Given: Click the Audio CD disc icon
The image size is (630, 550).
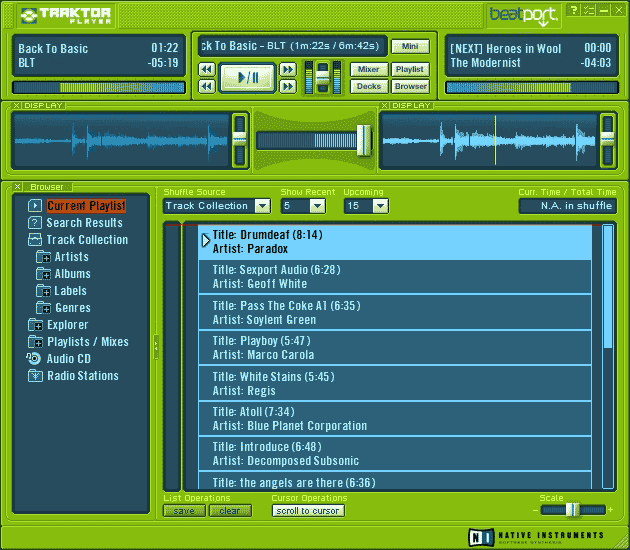Looking at the screenshot, I should [34, 358].
